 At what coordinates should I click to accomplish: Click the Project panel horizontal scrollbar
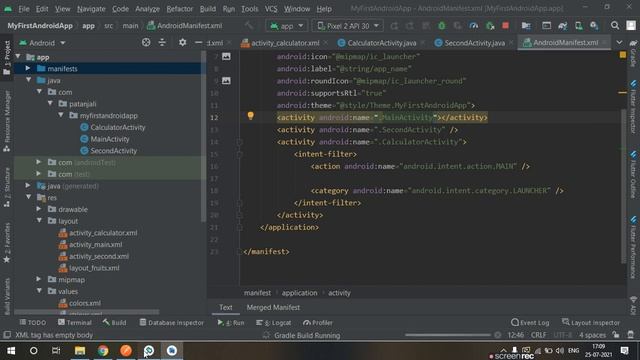[x=87, y=312]
